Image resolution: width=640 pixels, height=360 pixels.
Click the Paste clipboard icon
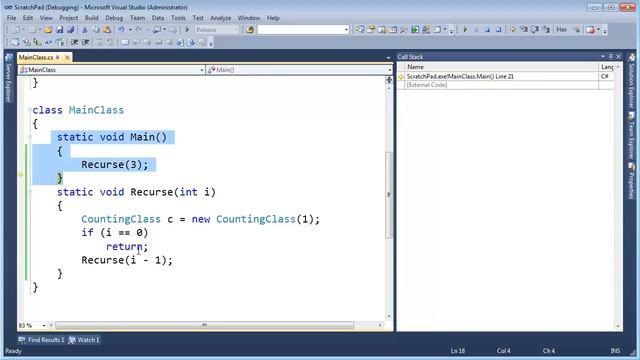pyautogui.click(x=107, y=30)
